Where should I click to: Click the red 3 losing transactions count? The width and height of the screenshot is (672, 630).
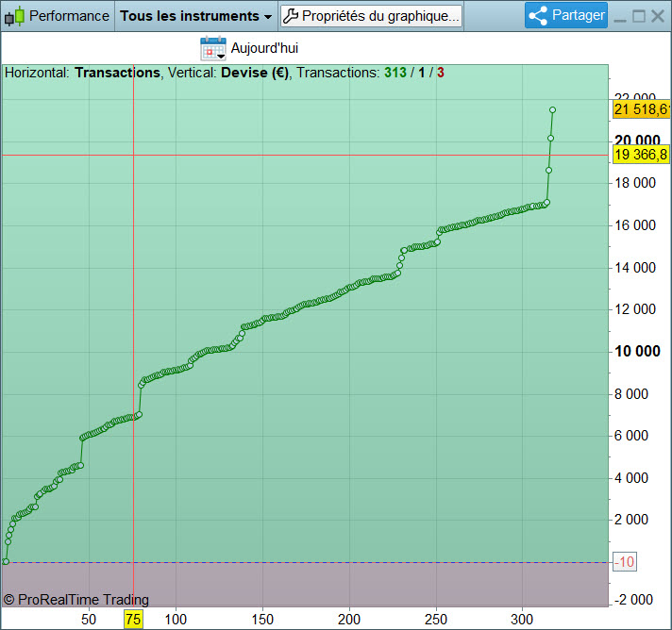[x=440, y=73]
